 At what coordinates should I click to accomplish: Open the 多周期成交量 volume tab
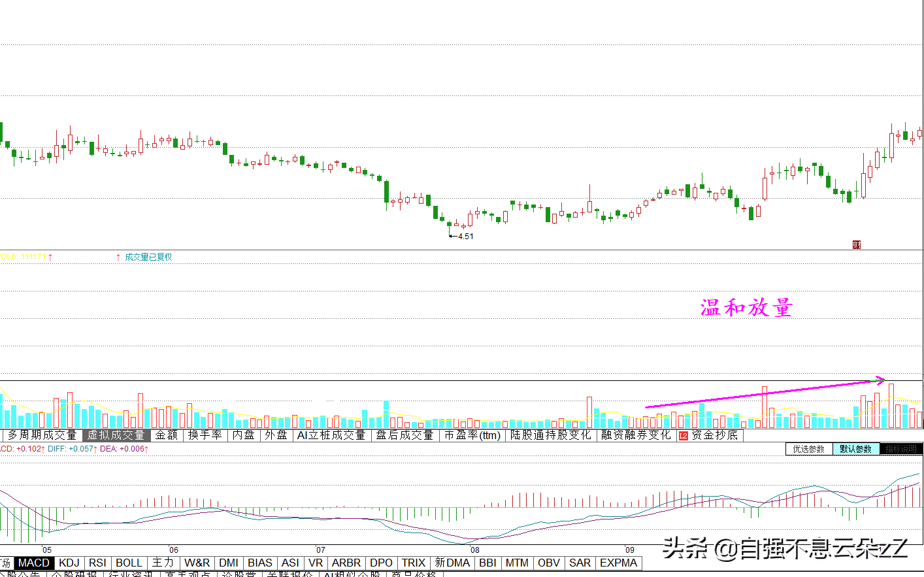tap(42, 435)
